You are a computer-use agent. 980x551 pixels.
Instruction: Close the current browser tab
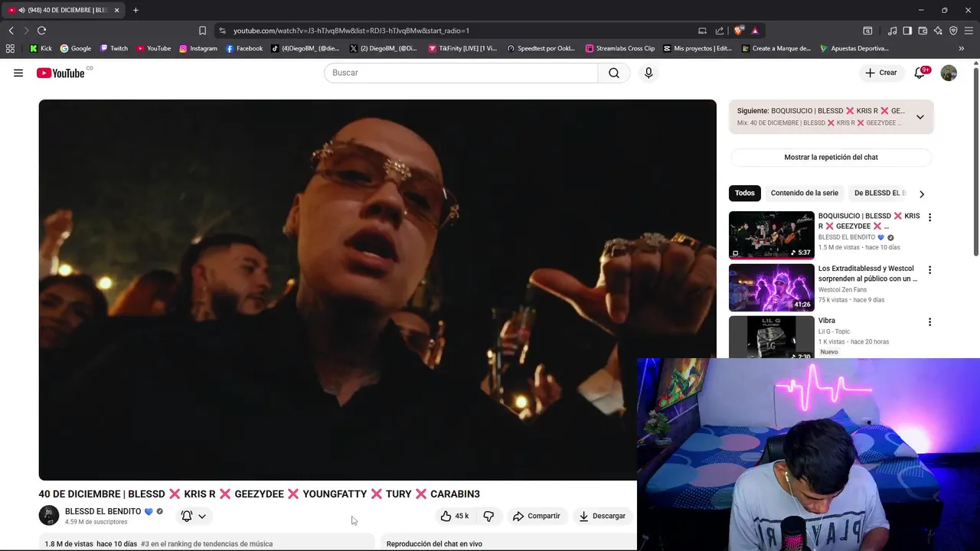(116, 10)
